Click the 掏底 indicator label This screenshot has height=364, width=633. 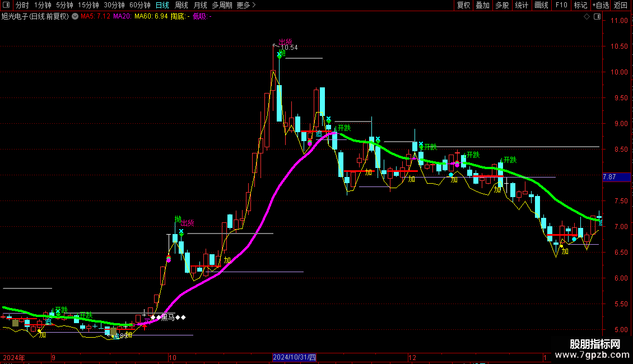click(x=180, y=17)
